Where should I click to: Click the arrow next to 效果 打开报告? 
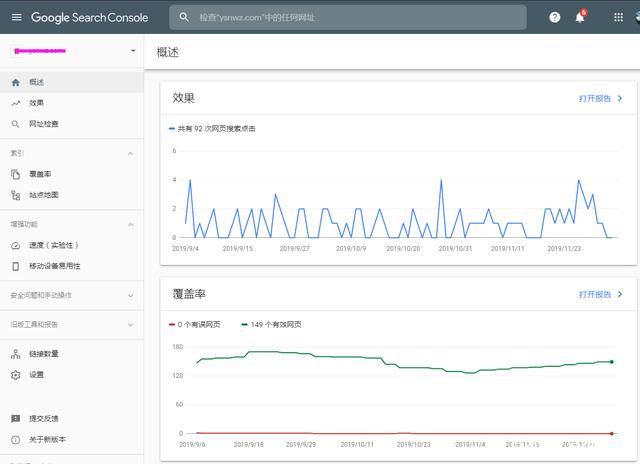pos(620,98)
